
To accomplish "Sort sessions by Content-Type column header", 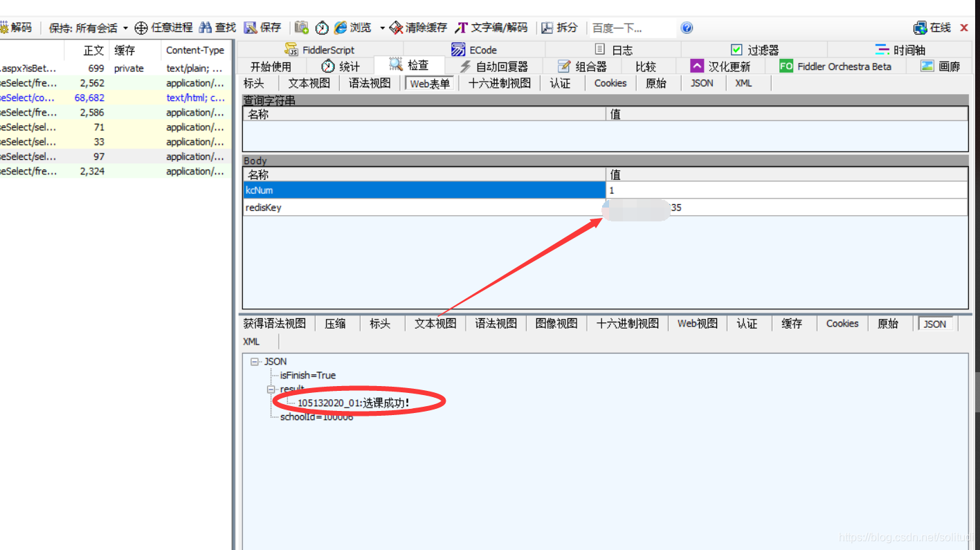I will pyautogui.click(x=195, y=50).
